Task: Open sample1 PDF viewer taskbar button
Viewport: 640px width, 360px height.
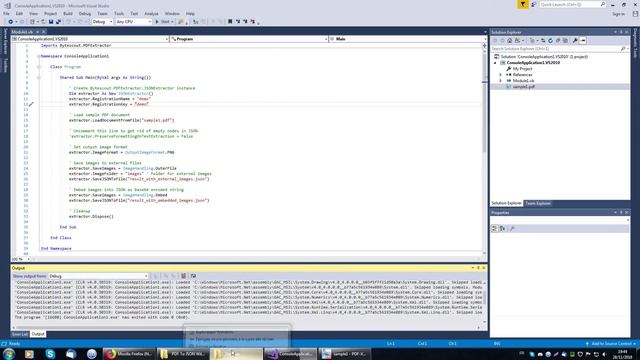Action: [x=344, y=354]
